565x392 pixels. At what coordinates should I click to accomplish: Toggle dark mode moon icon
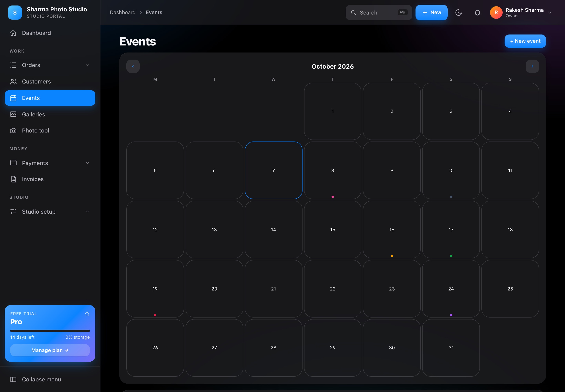(x=458, y=13)
